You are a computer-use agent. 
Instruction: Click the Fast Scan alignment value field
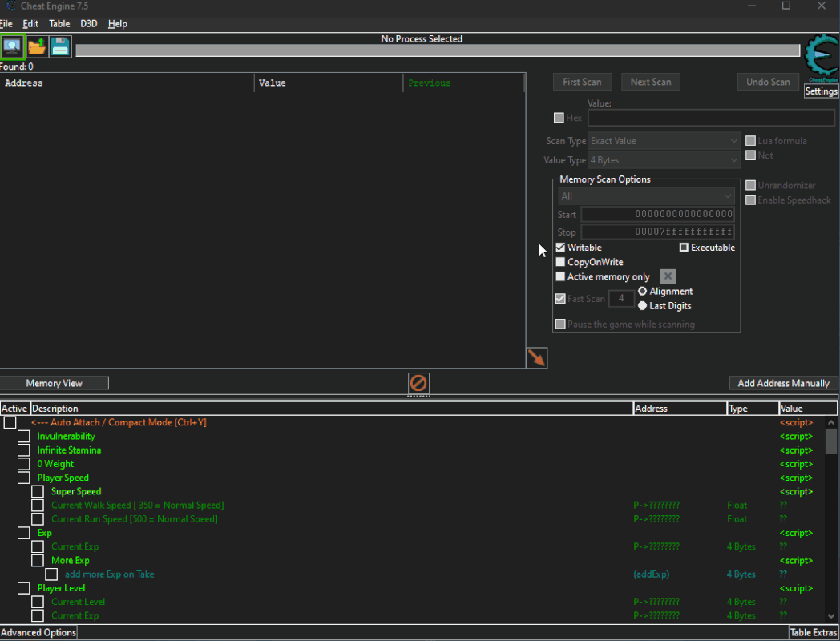(621, 298)
